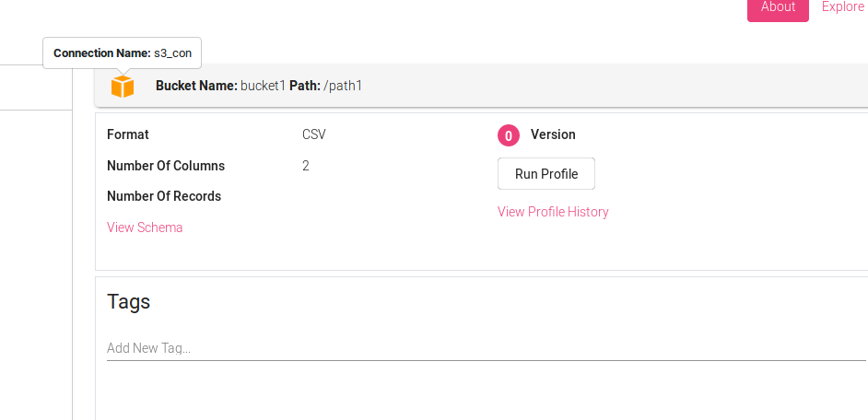Select the /path1 path value
868x420 pixels.
(x=343, y=86)
